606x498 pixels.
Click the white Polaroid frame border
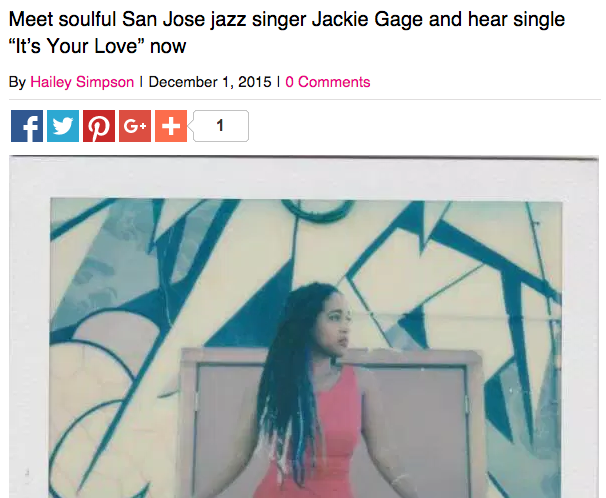pyautogui.click(x=304, y=178)
